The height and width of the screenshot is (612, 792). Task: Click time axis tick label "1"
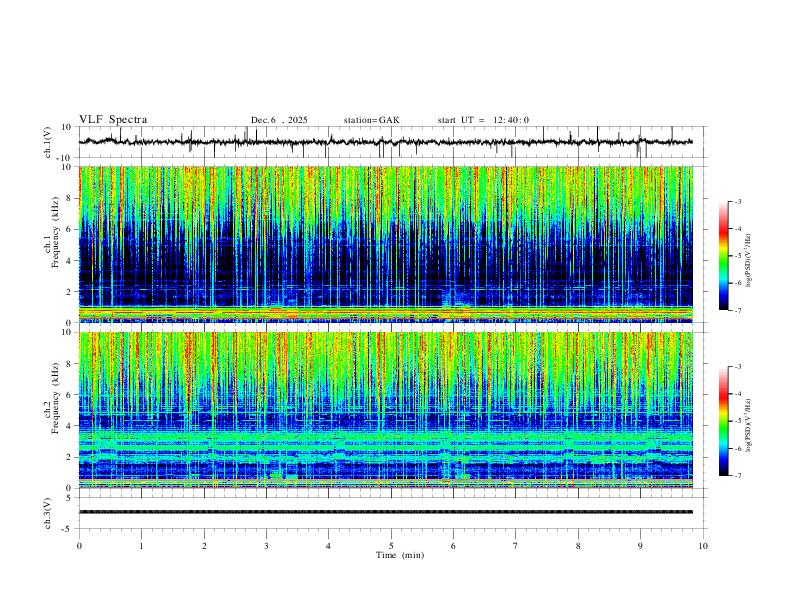(x=141, y=546)
